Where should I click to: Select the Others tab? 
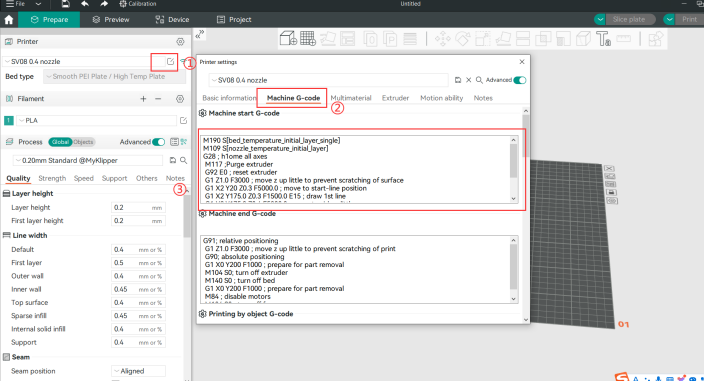(146, 178)
